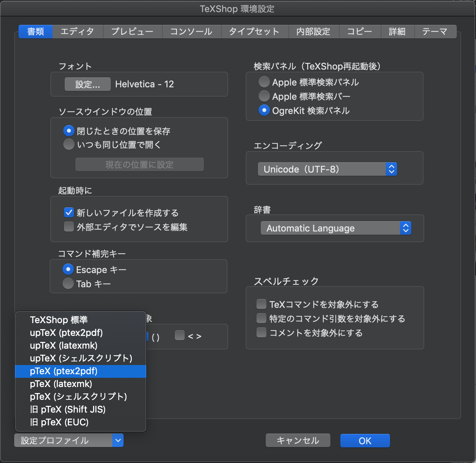Screen dimensions: 476x463
Task: Select Apple 標準検索バー radio button
Action: [x=264, y=96]
